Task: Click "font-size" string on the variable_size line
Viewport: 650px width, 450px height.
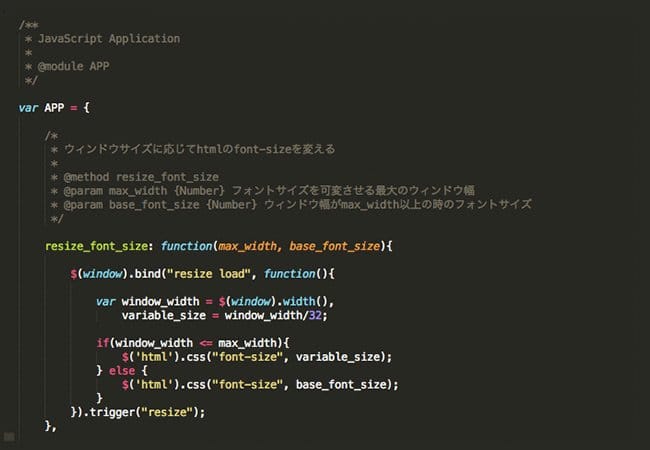Action: tap(247, 357)
